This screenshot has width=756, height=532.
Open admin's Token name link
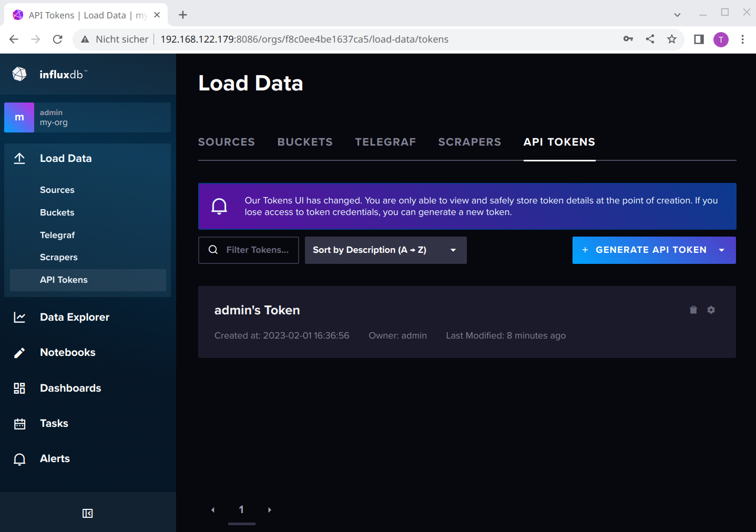[x=257, y=310]
